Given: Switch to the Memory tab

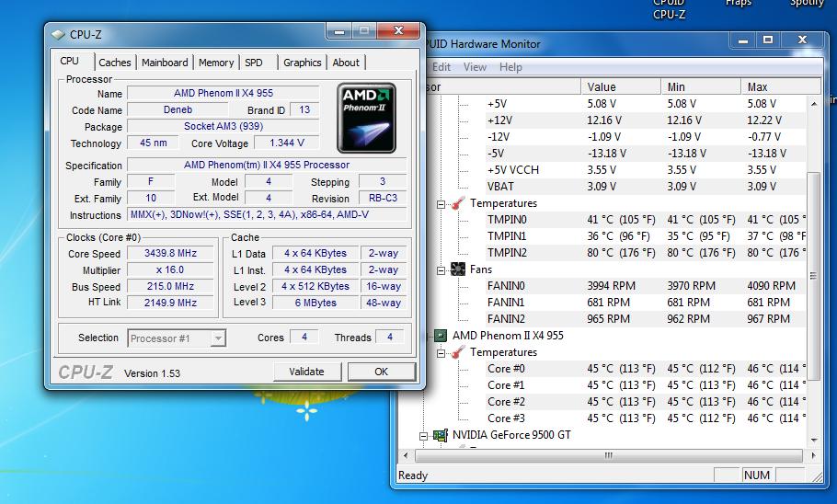Looking at the screenshot, I should (x=216, y=63).
